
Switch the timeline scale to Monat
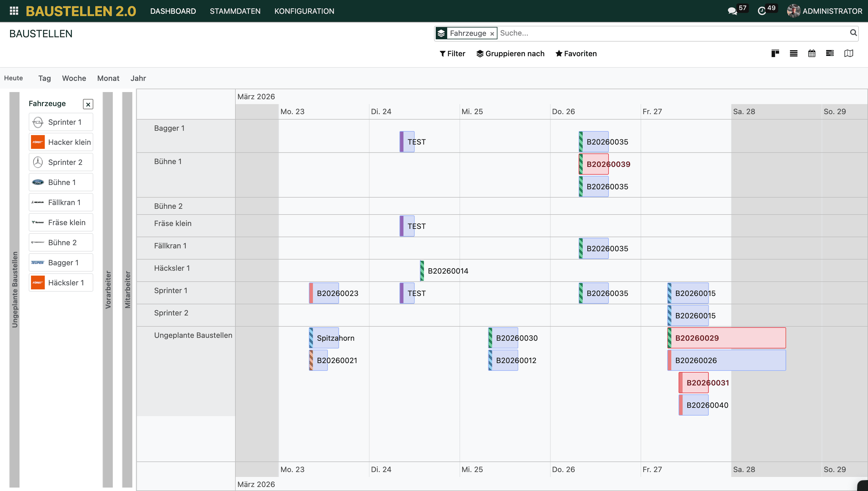tap(108, 78)
